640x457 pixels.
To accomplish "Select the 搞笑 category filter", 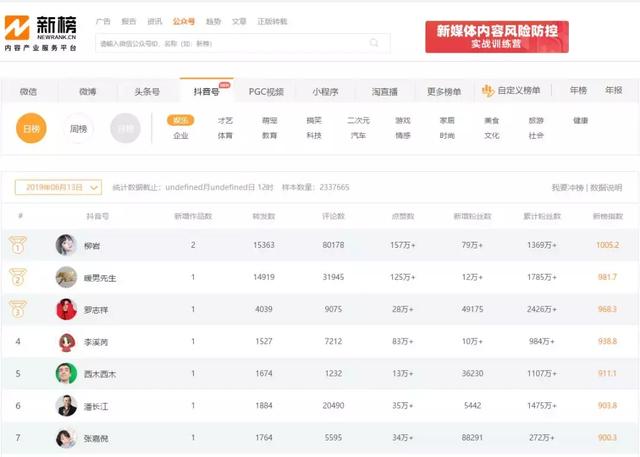I will [314, 120].
